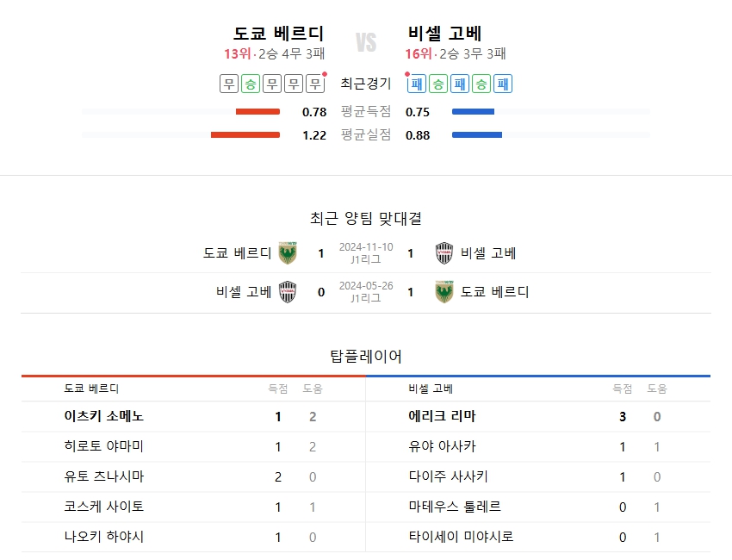
Task: Click Vissel Kobe logo in 2024-11-10 match row
Action: point(444,253)
